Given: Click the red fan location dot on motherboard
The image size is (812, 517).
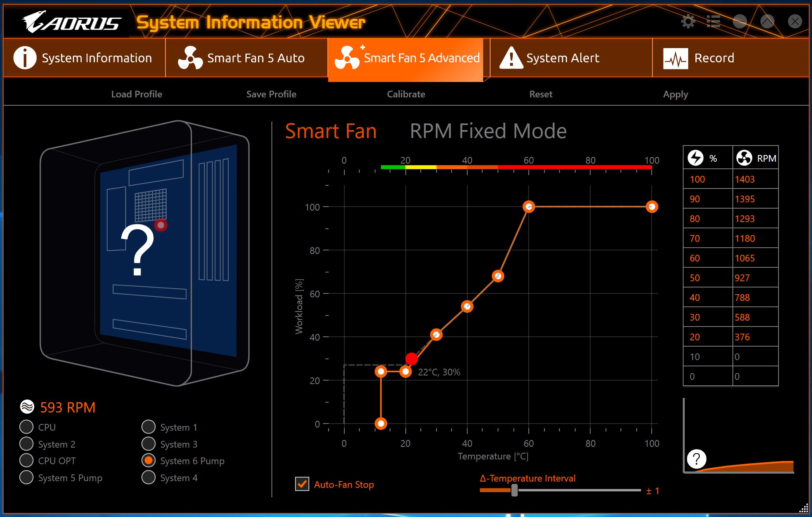Looking at the screenshot, I should 161,225.
